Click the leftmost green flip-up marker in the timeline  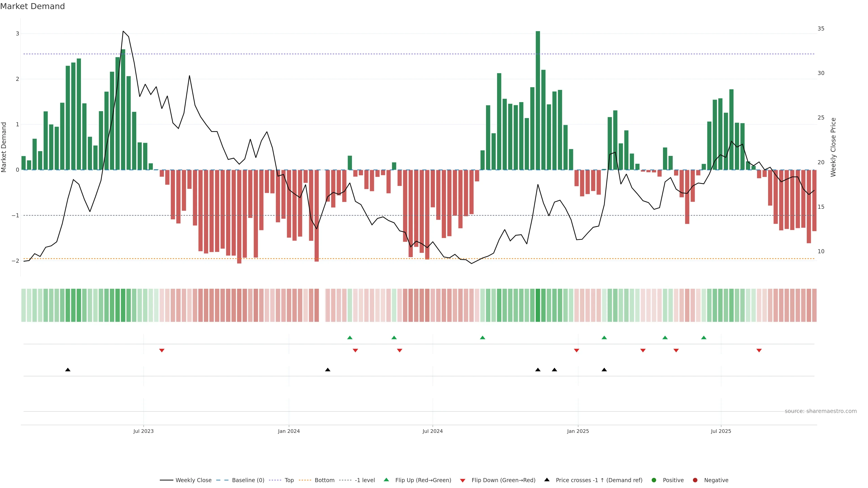pyautogui.click(x=350, y=338)
